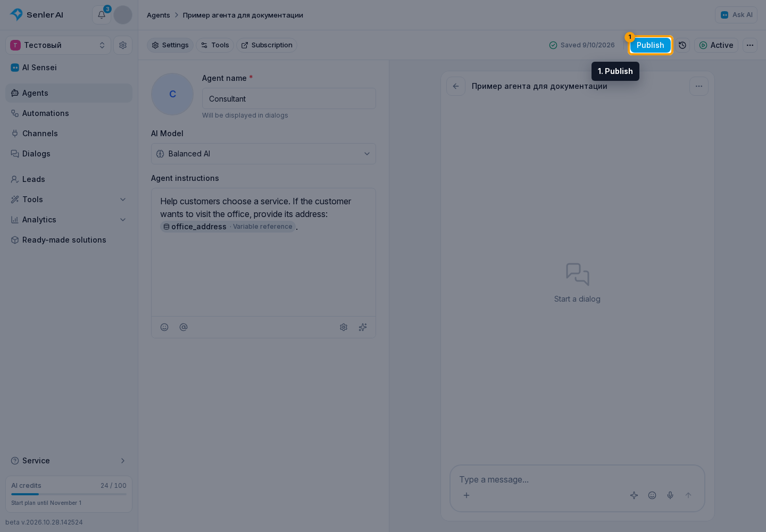766x532 pixels.
Task: Open the Subscription tab
Action: (x=267, y=45)
